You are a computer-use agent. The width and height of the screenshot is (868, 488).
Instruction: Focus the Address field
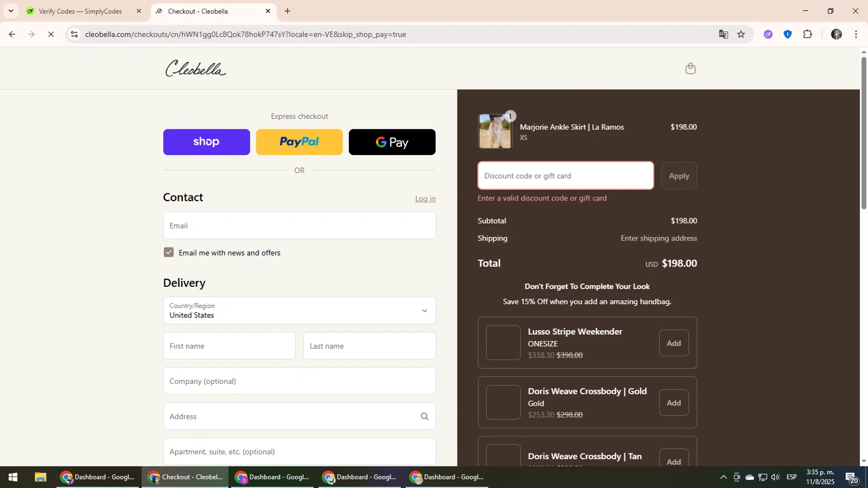(299, 416)
